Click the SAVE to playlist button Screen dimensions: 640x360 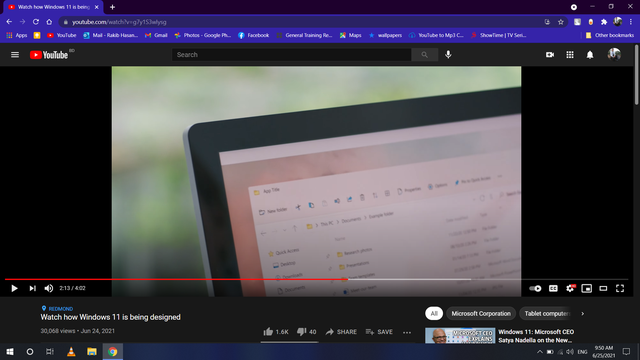tap(379, 332)
